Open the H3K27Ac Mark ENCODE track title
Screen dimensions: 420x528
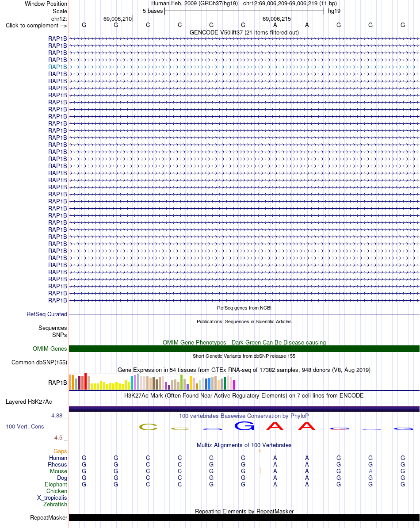(244, 396)
